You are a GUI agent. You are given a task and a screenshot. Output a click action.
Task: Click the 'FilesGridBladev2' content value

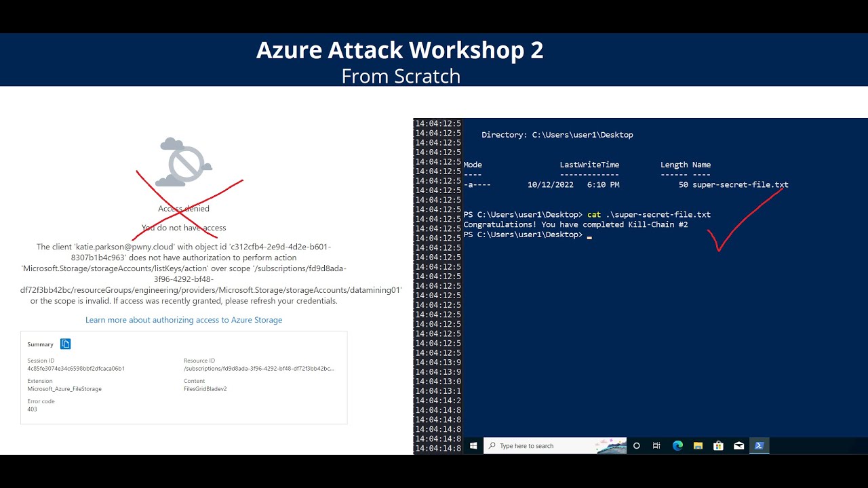[x=205, y=389]
